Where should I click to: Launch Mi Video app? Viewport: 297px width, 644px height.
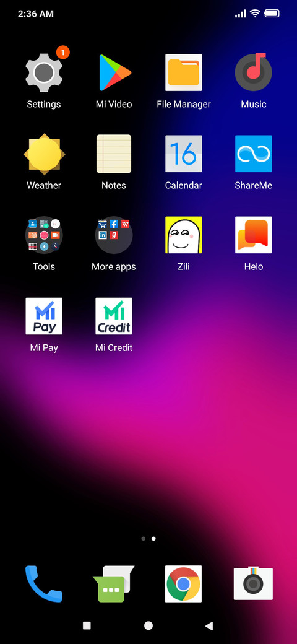tap(114, 72)
